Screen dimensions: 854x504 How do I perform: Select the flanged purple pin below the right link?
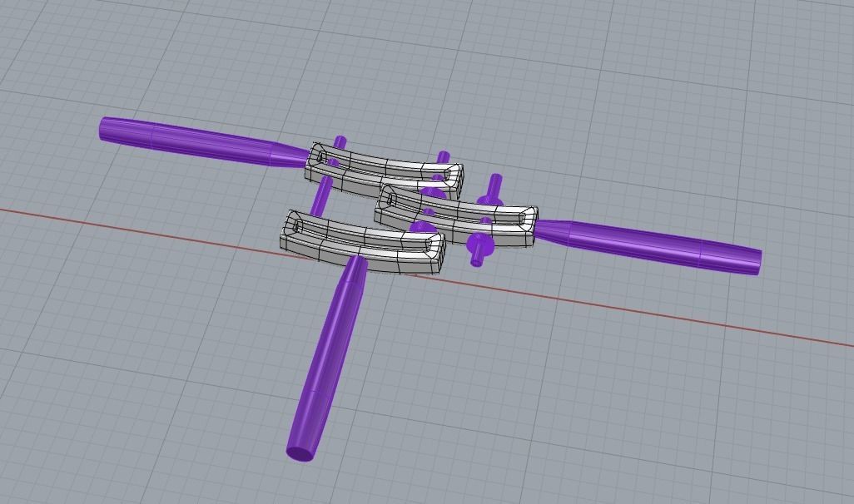click(x=479, y=250)
